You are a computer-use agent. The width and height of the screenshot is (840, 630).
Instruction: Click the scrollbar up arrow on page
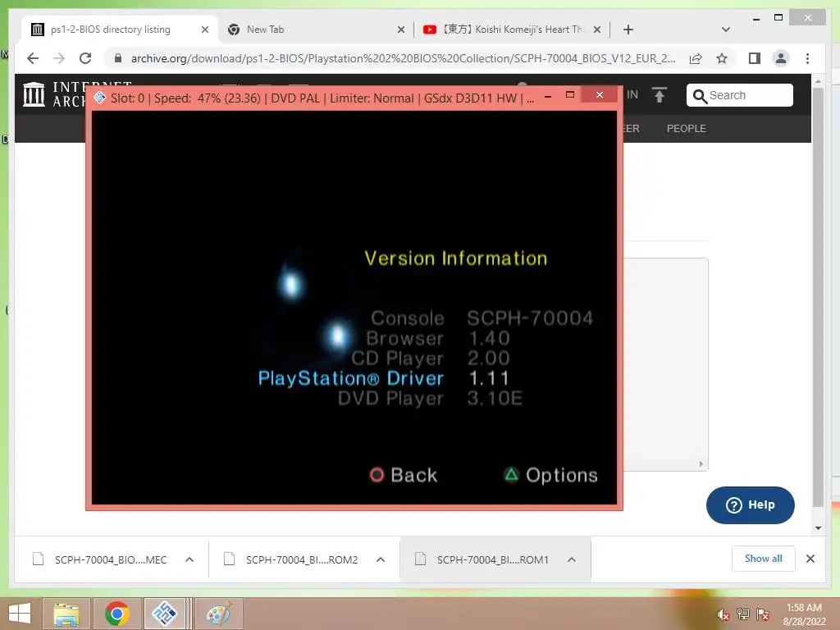[x=818, y=82]
